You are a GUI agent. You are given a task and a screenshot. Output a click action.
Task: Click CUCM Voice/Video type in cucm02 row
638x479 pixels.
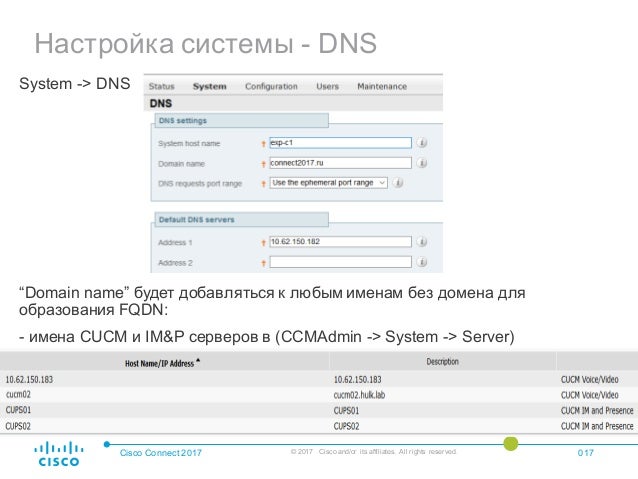(x=590, y=395)
